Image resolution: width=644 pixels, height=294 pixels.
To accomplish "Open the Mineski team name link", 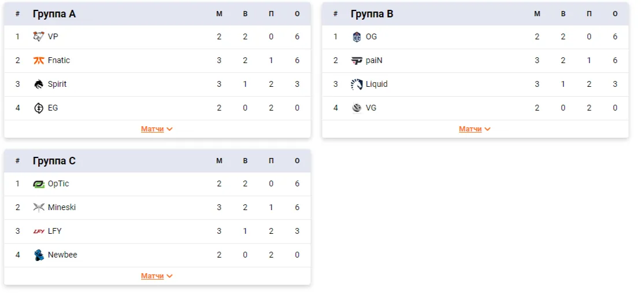I will pos(62,208).
